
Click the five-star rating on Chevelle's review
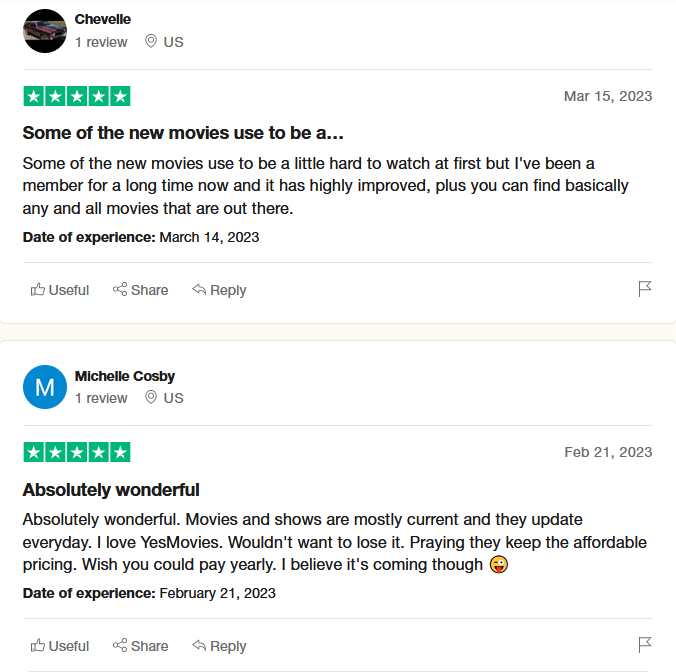coord(77,96)
